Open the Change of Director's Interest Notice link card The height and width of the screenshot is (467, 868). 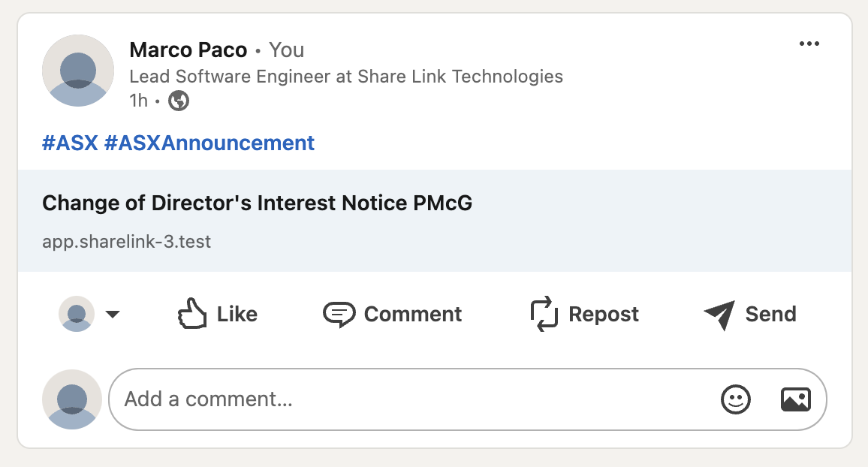click(x=258, y=203)
